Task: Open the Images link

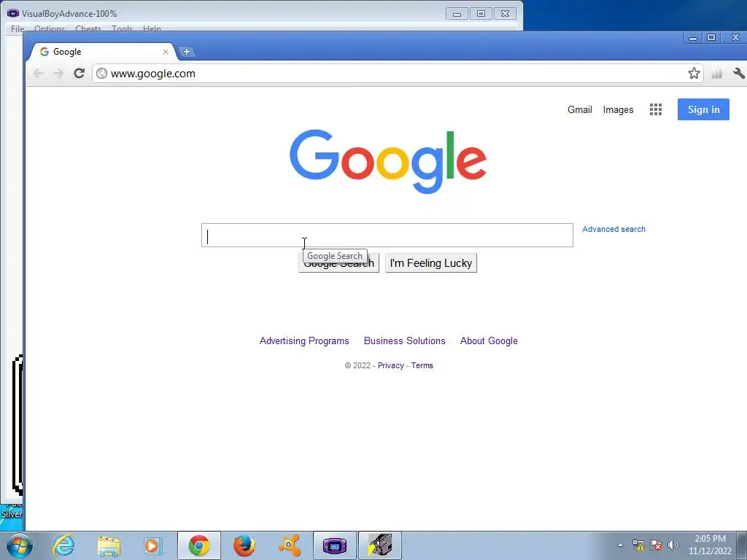Action: click(x=618, y=110)
